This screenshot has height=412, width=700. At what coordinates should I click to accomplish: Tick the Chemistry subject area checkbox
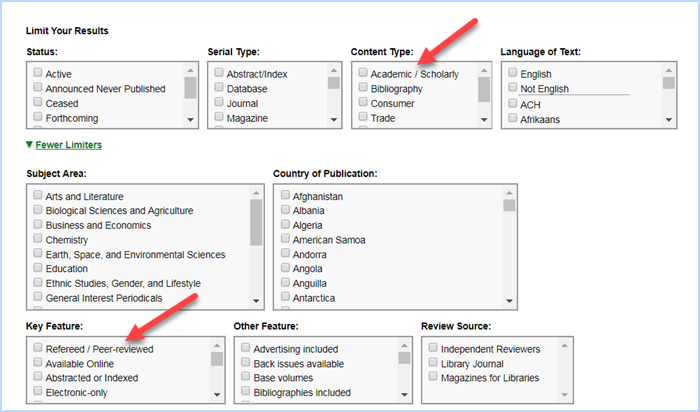click(x=38, y=240)
